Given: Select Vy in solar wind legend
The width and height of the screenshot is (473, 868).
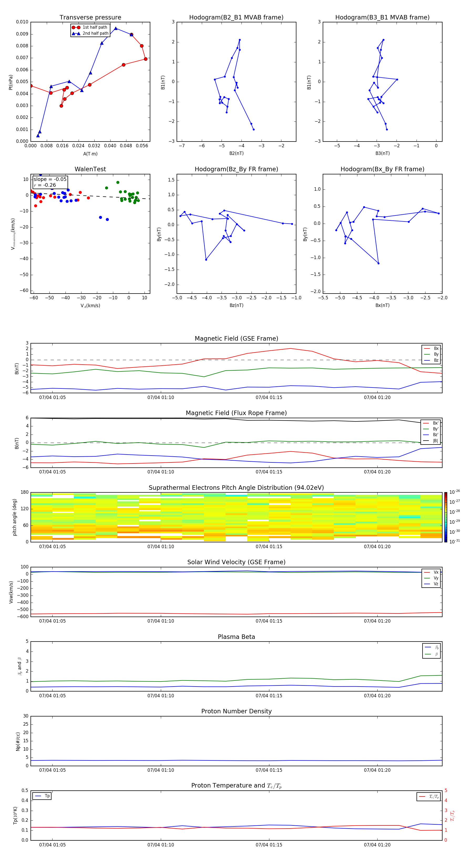Looking at the screenshot, I should (x=431, y=578).
